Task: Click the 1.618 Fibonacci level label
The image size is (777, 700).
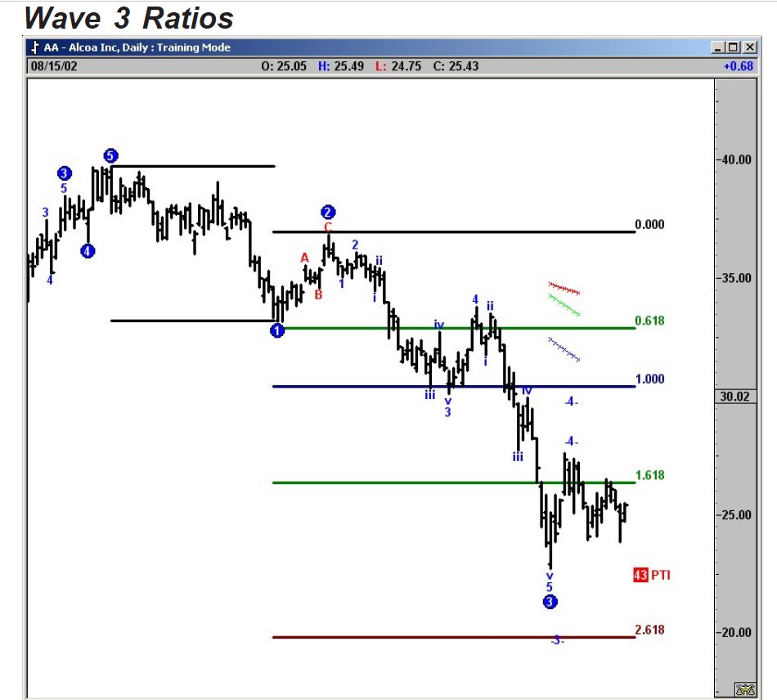Action: click(649, 475)
